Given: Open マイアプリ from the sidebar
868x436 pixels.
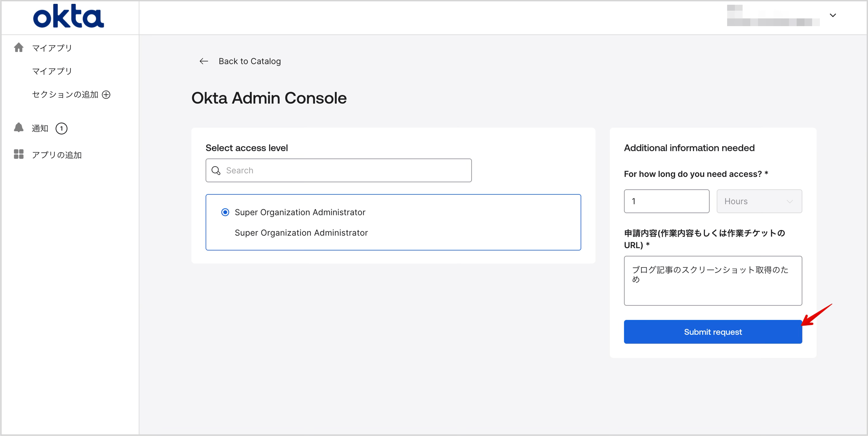Looking at the screenshot, I should (51, 71).
